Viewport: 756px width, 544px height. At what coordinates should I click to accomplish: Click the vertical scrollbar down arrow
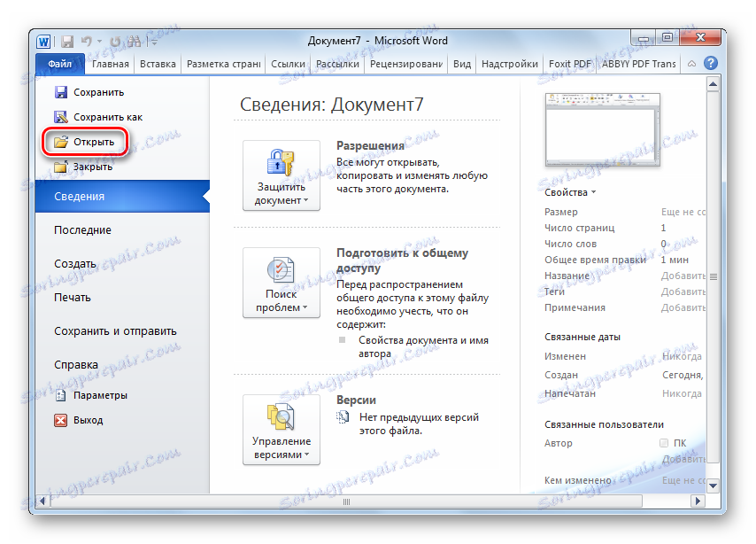click(x=714, y=486)
